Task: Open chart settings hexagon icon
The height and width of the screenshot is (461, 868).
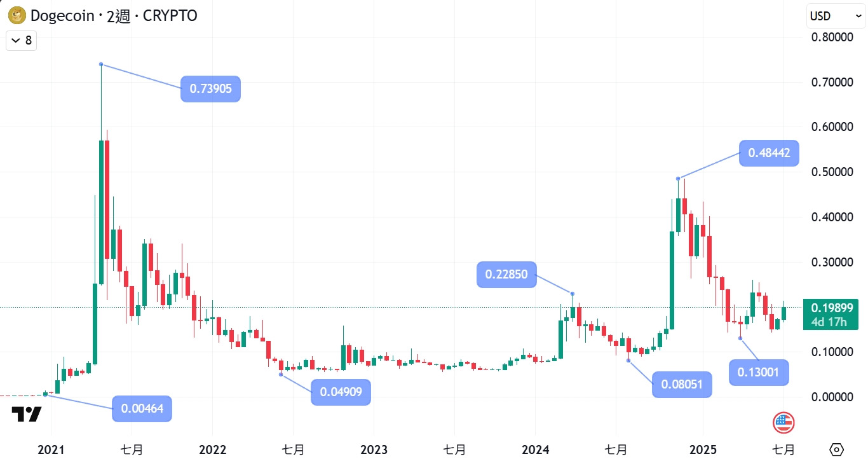Action: 836,450
